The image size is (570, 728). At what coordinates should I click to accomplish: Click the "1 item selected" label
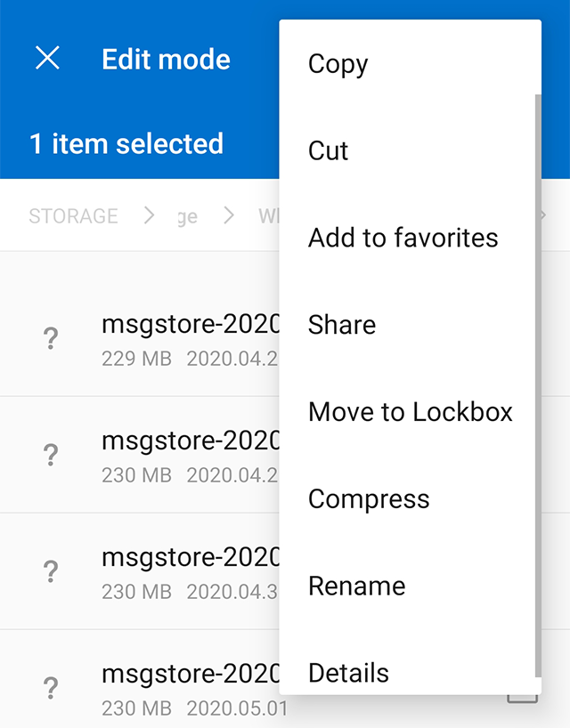(126, 144)
